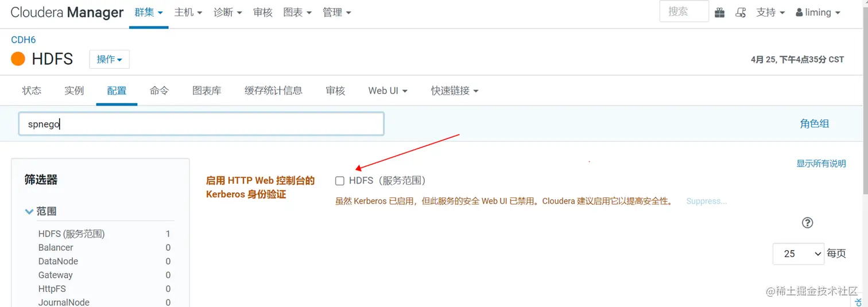Image resolution: width=868 pixels, height=307 pixels.
Task: Switch to the 缓存统计信息 tab
Action: pos(273,91)
